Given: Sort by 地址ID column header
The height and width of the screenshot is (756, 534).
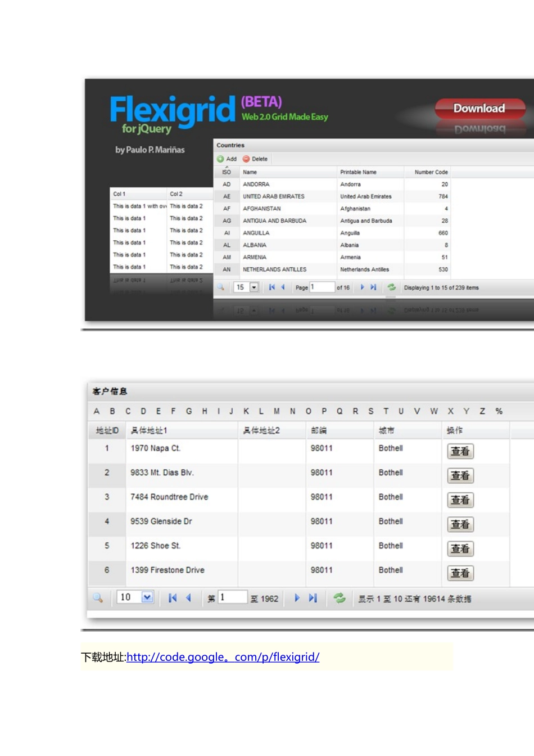Looking at the screenshot, I should (107, 430).
